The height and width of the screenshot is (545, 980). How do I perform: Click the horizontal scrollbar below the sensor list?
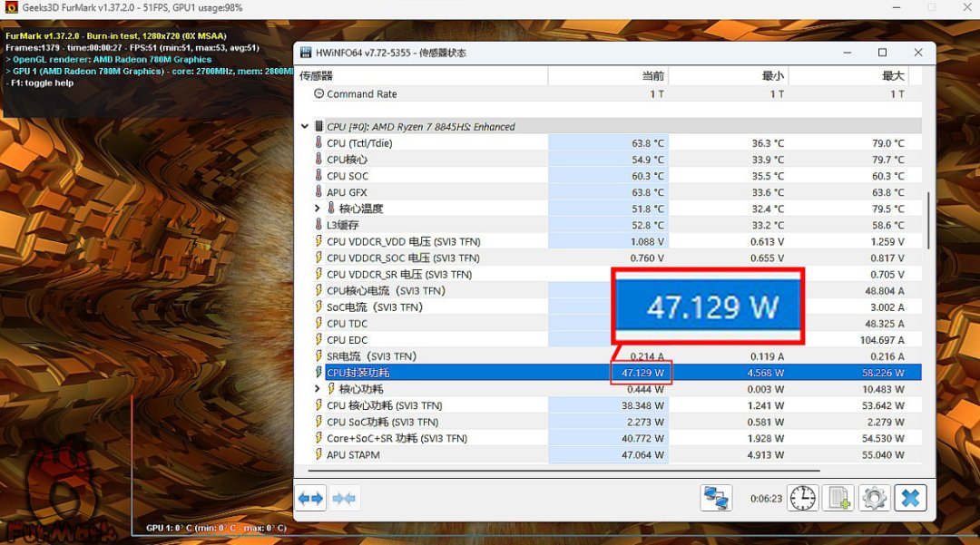[563, 471]
